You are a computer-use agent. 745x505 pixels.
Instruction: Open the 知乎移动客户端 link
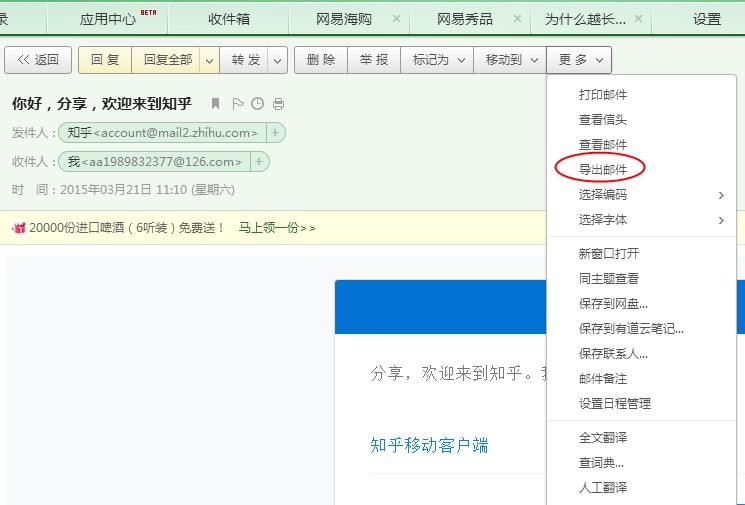[x=429, y=446]
